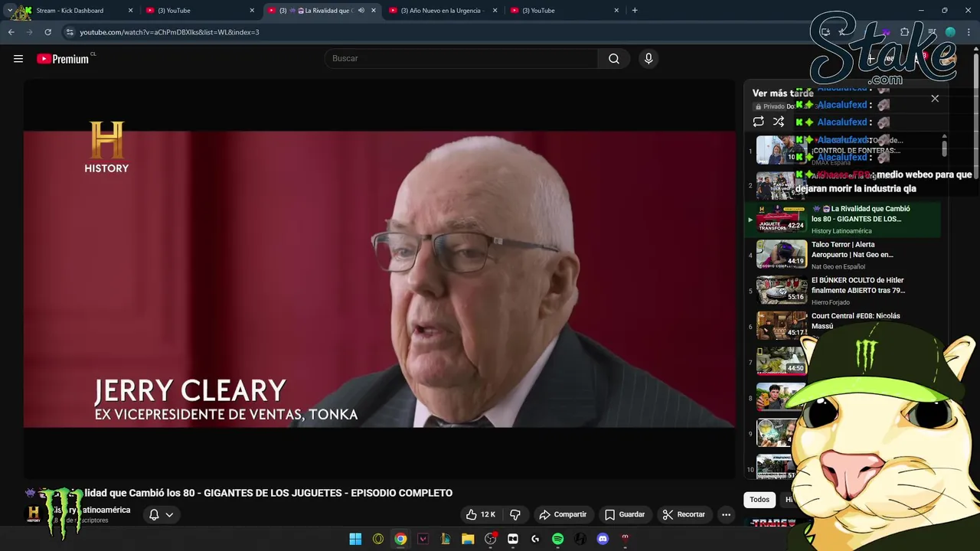Select the Todos filter chip
The image size is (980, 551).
(759, 500)
